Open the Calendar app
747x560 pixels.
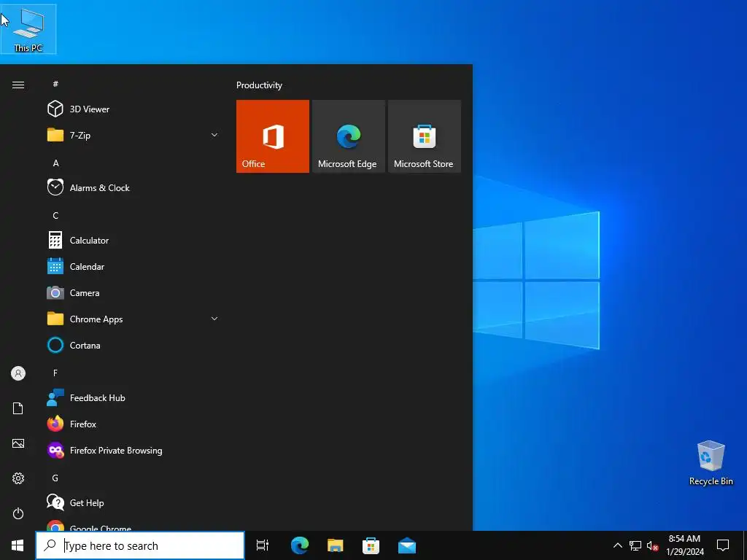pos(133,266)
